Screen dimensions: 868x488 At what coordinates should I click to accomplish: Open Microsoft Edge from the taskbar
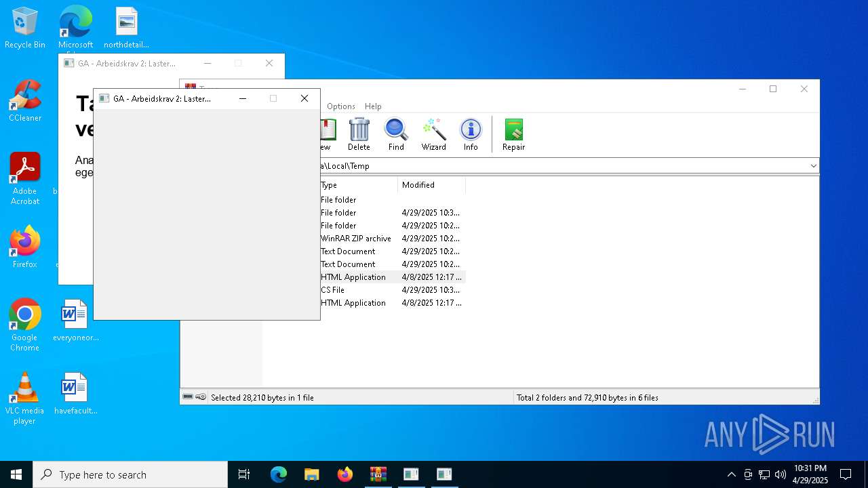point(279,474)
